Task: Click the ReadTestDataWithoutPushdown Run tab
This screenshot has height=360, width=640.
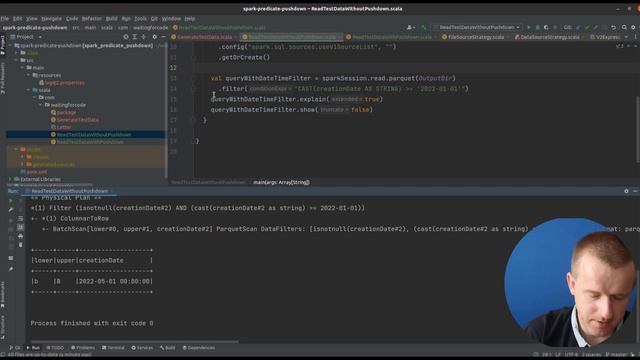Action: [x=69, y=191]
